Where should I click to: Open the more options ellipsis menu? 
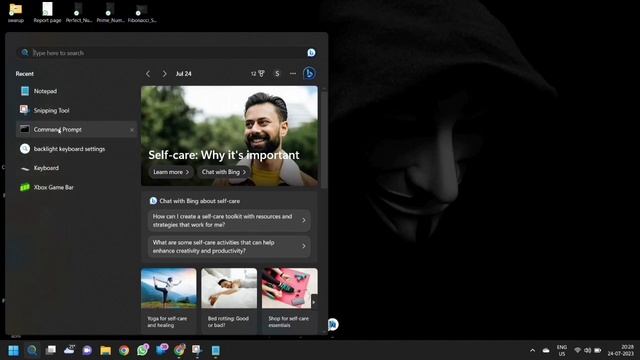pyautogui.click(x=293, y=73)
